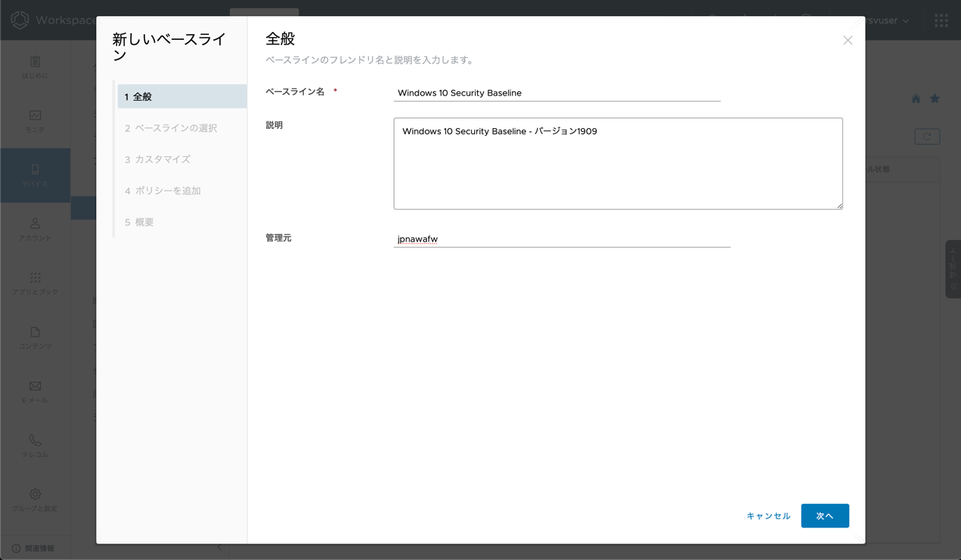Collapse the sidebar with the chevron
This screenshot has width=961, height=560.
219,548
